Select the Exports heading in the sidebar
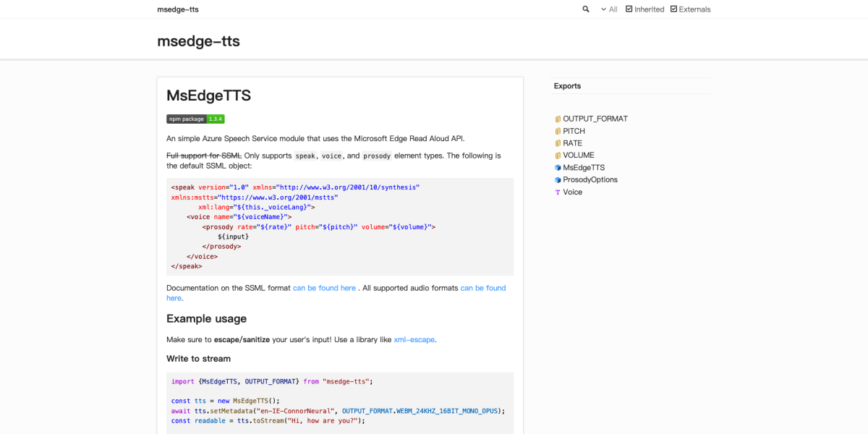The width and height of the screenshot is (868, 434). pos(567,86)
